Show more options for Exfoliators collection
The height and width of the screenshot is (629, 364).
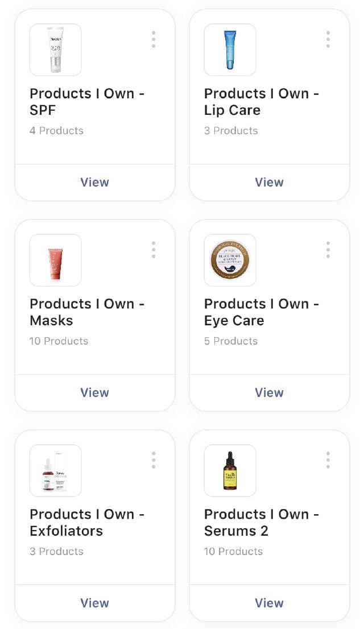(154, 460)
